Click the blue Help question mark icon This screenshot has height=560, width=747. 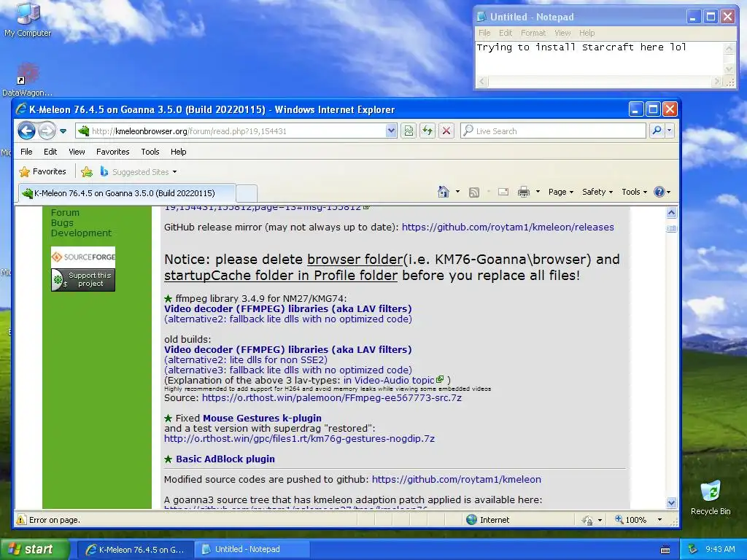(659, 192)
